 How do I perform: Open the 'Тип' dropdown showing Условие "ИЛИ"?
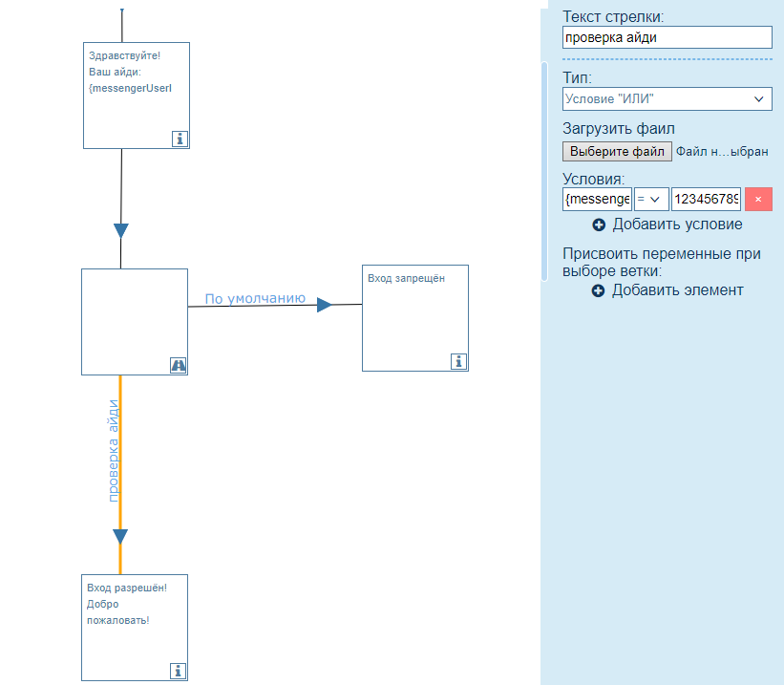coord(667,99)
